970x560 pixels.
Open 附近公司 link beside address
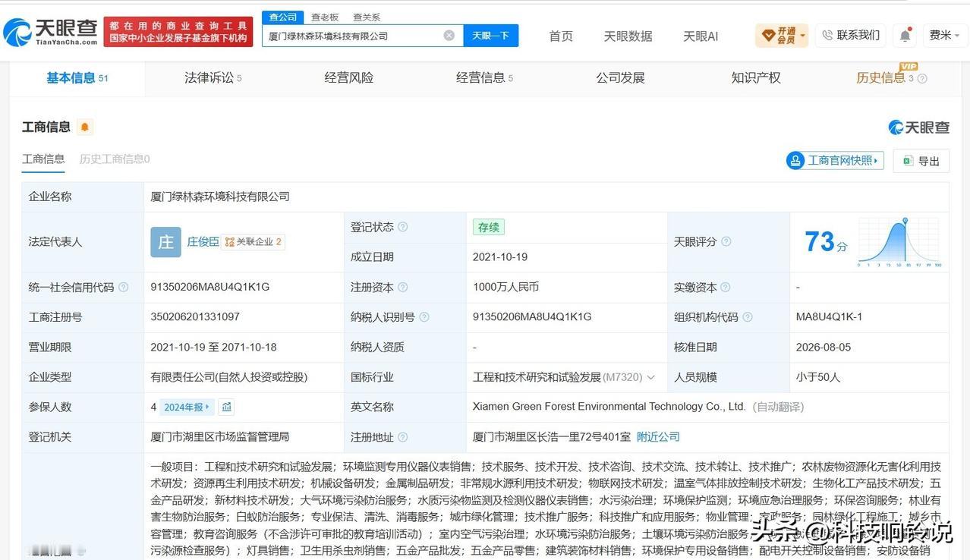(658, 437)
